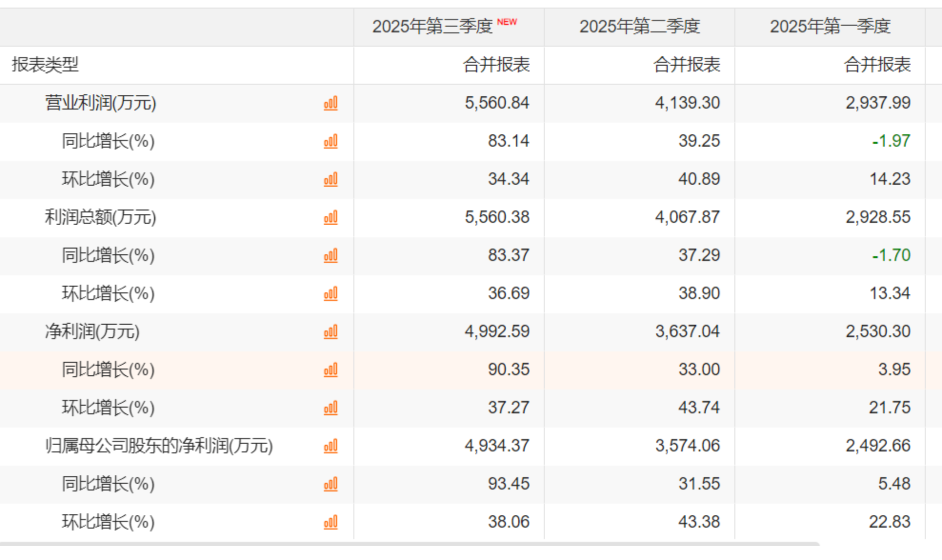This screenshot has width=942, height=560.
Task: Open chart icon for 营业利润 环比增长 row
Action: point(331,180)
